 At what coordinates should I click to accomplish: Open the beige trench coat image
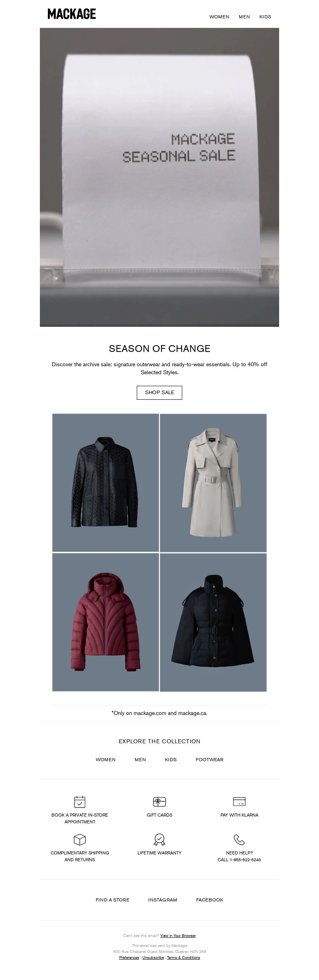pos(213,483)
